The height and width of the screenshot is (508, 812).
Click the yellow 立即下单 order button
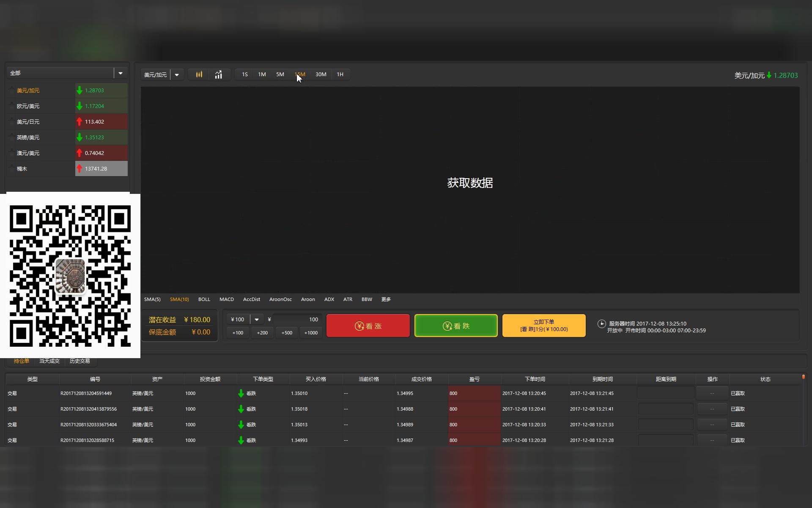(x=544, y=326)
